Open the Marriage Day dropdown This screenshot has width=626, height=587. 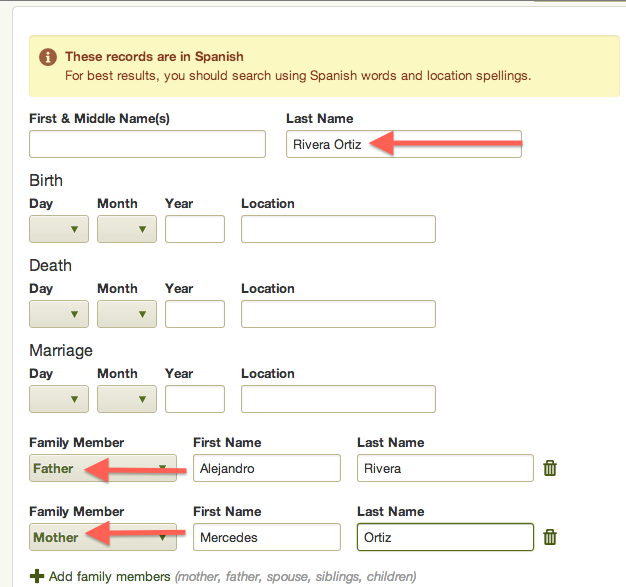point(59,399)
